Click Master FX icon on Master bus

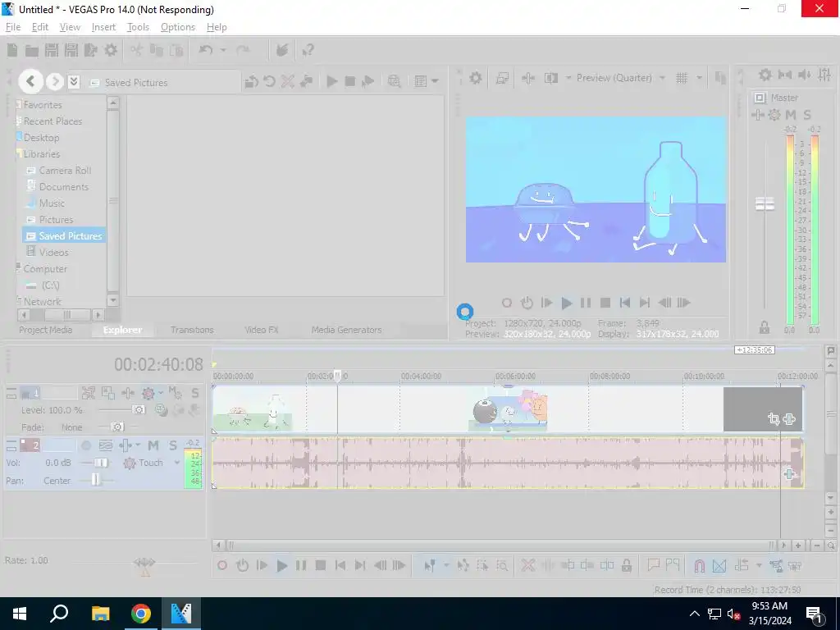coord(757,115)
